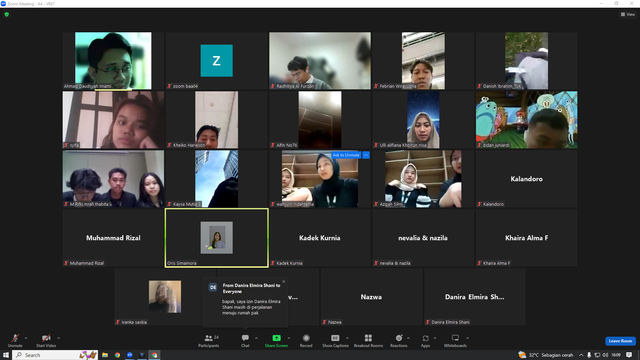Image resolution: width=640 pixels, height=360 pixels.
Task: Open Breakout Rooms
Action: pyautogui.click(x=368, y=340)
